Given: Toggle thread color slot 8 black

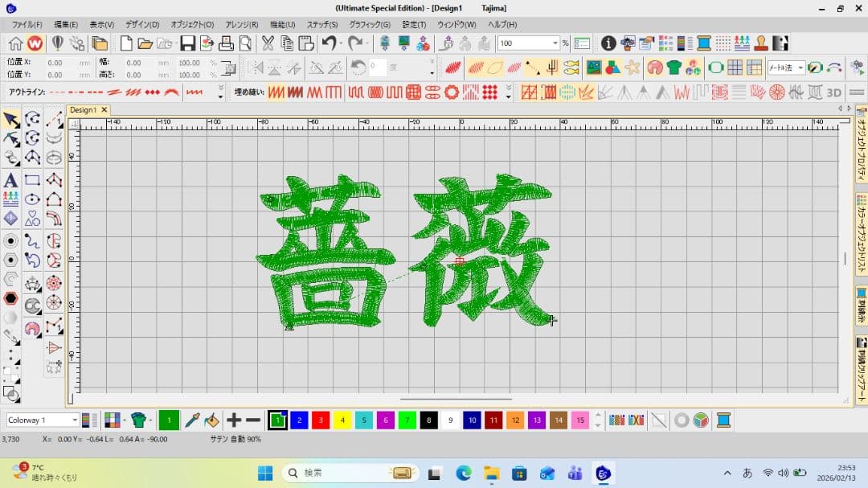Looking at the screenshot, I should (428, 420).
